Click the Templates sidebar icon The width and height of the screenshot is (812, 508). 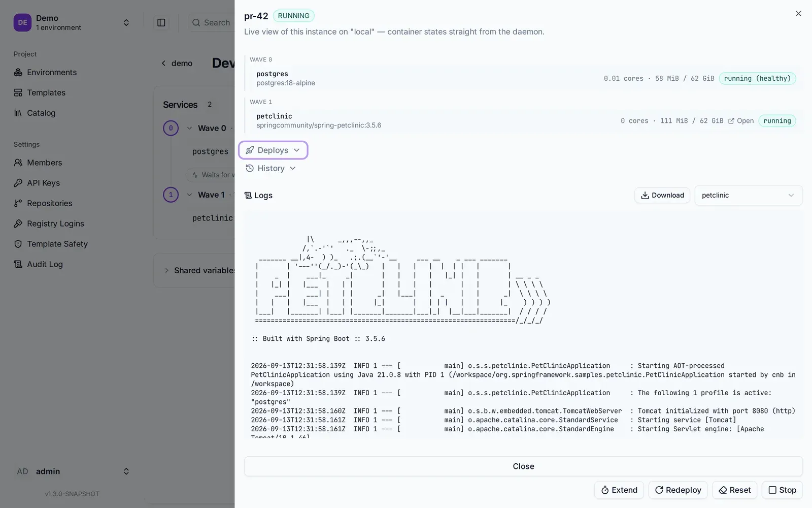click(18, 92)
